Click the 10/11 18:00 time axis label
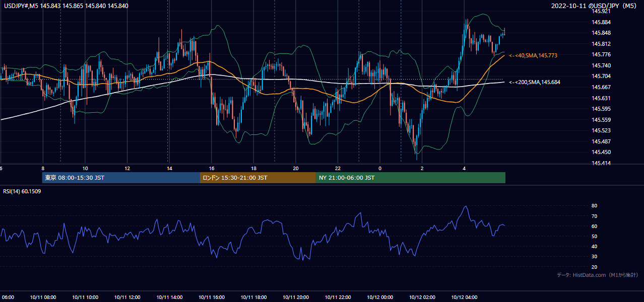 253,297
